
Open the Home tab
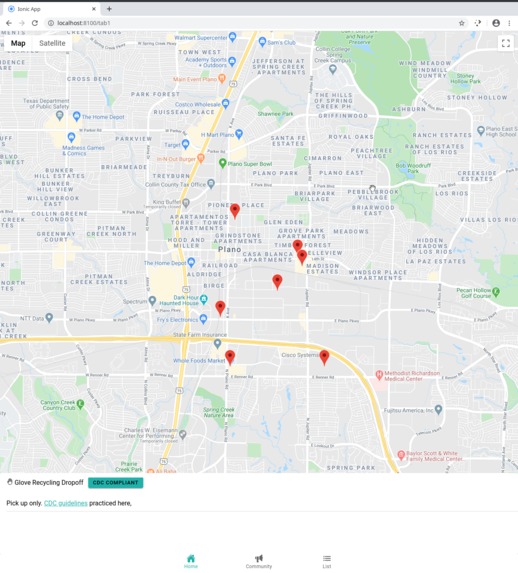pos(191,561)
